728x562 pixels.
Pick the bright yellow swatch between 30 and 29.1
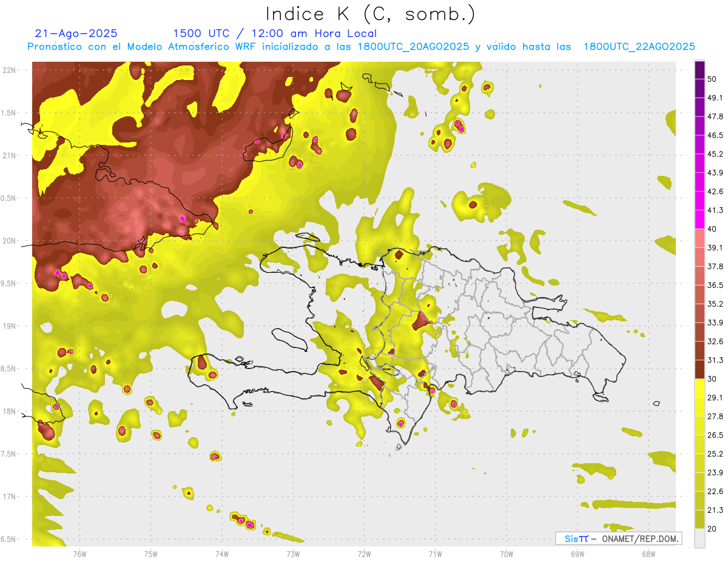pyautogui.click(x=699, y=389)
